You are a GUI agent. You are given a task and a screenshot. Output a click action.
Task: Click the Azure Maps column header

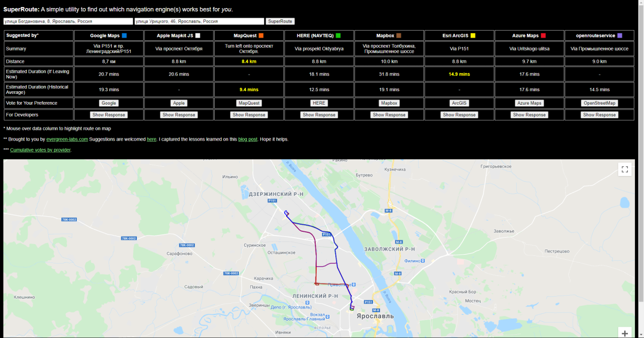click(529, 35)
